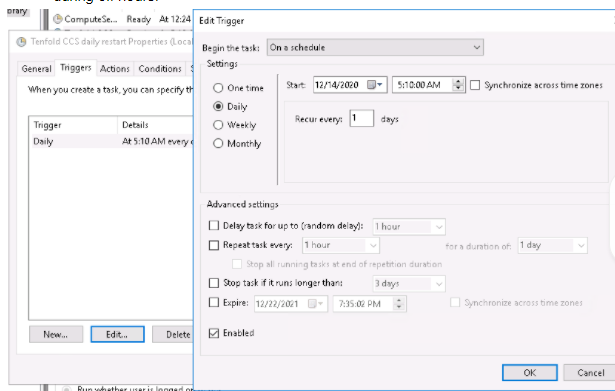Select the Daily schedule option
Image resolution: width=615 pixels, height=391 pixels.
coord(218,106)
